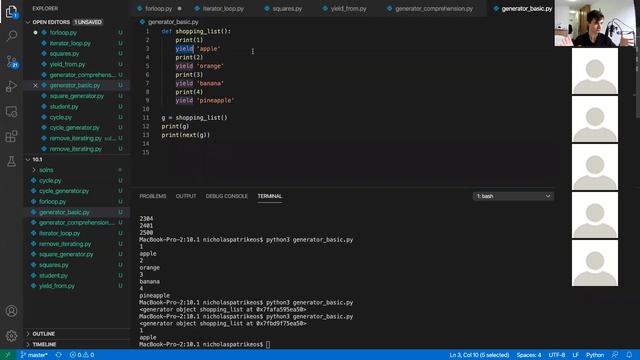Select Python language mode
Screen dimensions: 640x360
pos(595,355)
